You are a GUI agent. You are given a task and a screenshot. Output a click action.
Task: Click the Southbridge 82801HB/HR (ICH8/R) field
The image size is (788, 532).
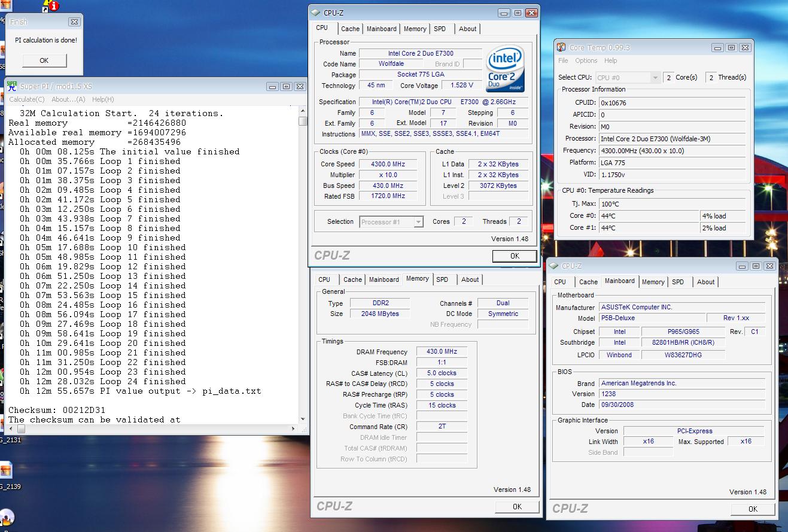pyautogui.click(x=683, y=343)
